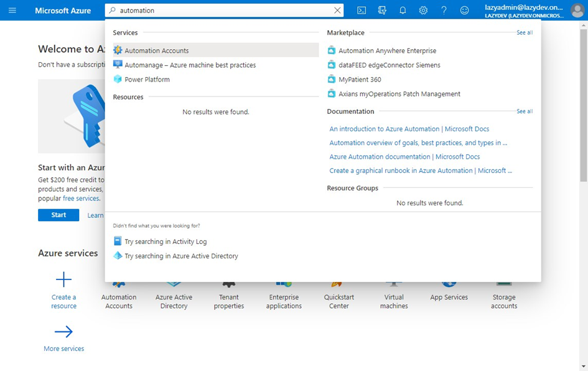Open the Help question mark

click(x=444, y=11)
